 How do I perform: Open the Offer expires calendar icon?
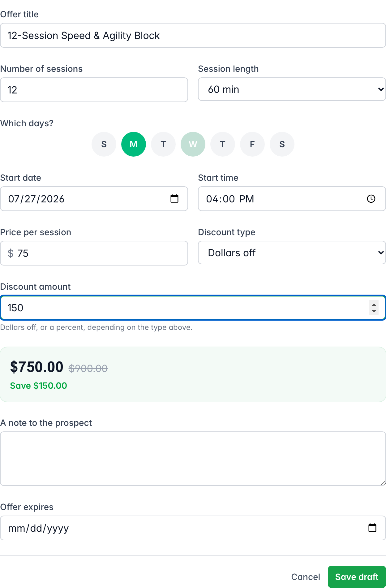tap(372, 528)
